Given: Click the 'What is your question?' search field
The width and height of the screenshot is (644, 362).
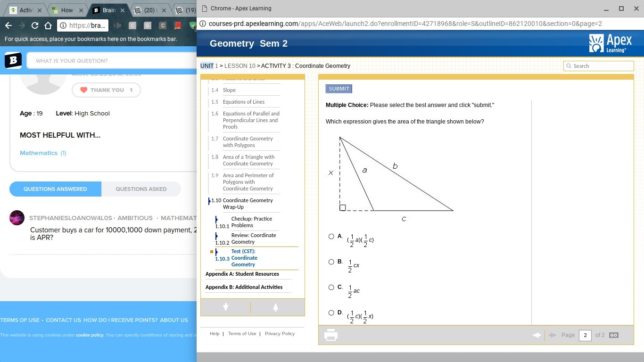Looking at the screenshot, I should pos(112,61).
